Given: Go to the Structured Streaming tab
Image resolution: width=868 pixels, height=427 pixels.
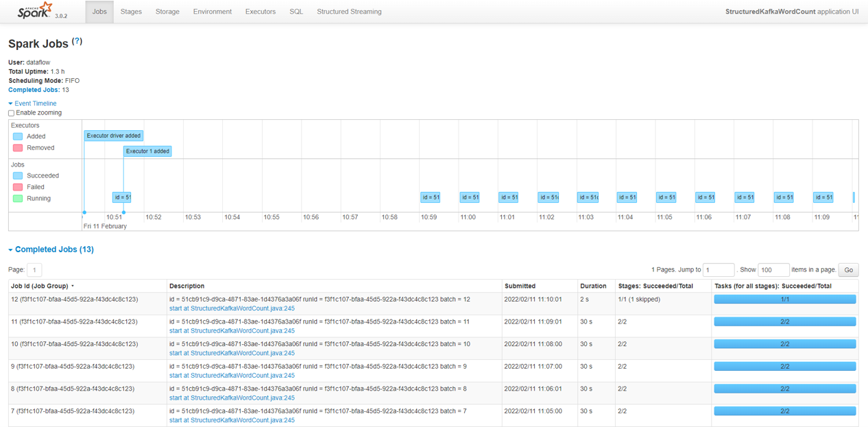Looking at the screenshot, I should 349,12.
